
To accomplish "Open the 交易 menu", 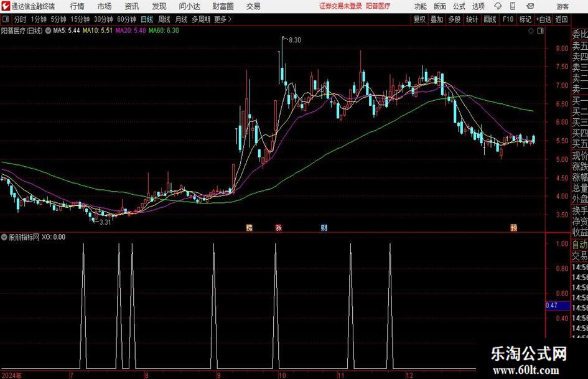I will click(x=253, y=6).
